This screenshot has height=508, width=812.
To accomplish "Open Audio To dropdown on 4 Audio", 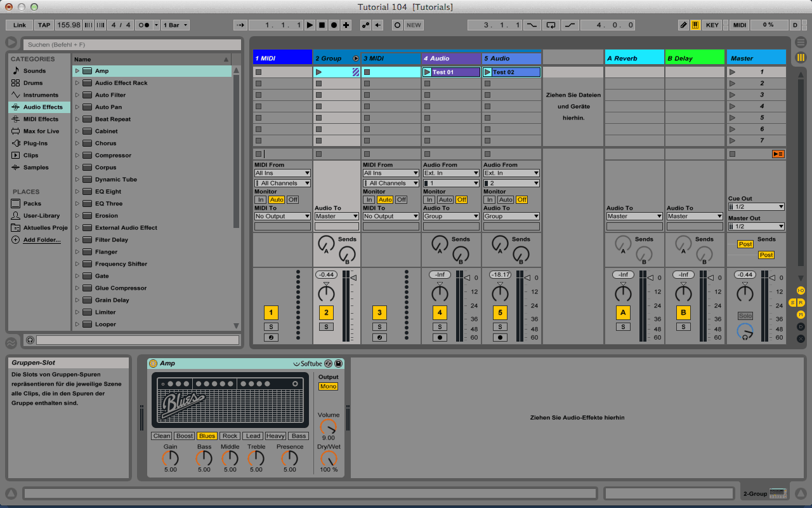I will point(451,216).
